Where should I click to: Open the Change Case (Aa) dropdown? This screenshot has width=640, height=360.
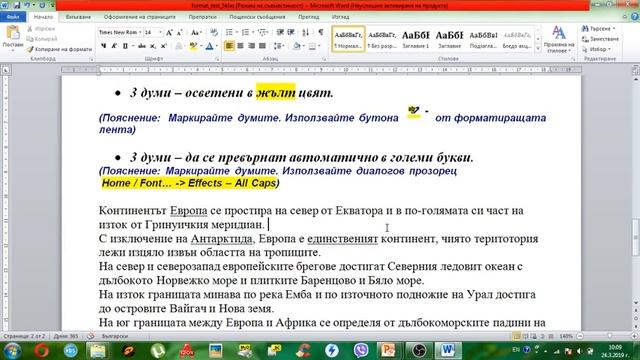(196, 32)
